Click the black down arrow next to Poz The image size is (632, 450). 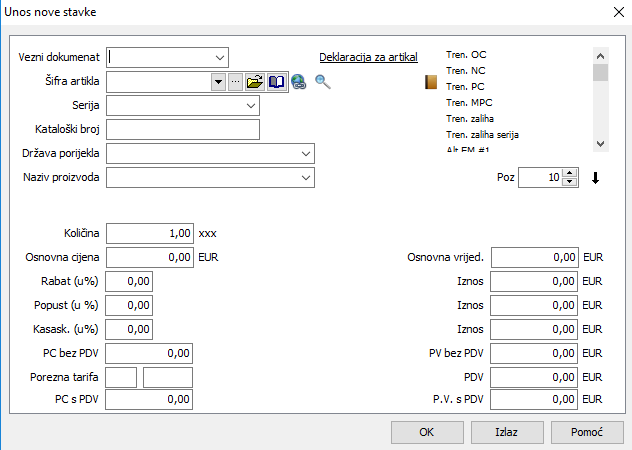pyautogui.click(x=596, y=178)
